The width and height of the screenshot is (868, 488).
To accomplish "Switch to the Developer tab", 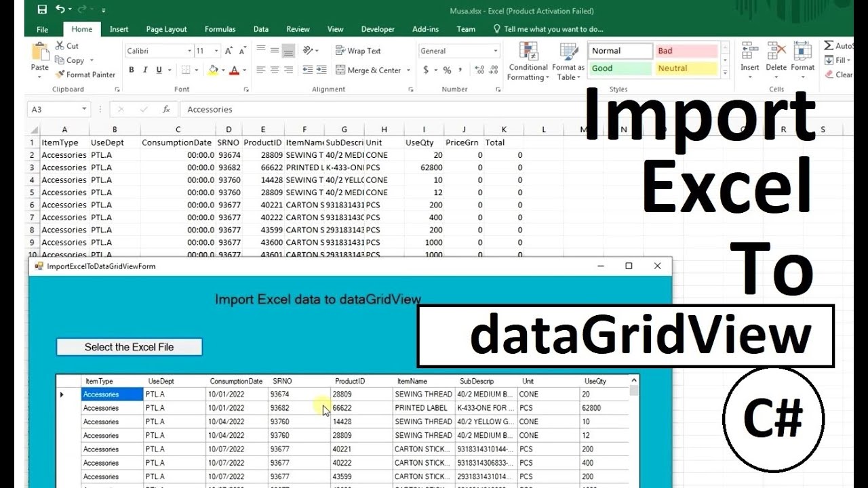I will [x=378, y=29].
